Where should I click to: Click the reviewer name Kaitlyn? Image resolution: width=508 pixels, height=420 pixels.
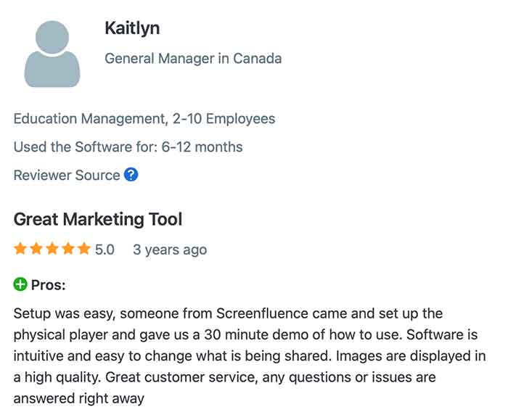[x=132, y=28]
